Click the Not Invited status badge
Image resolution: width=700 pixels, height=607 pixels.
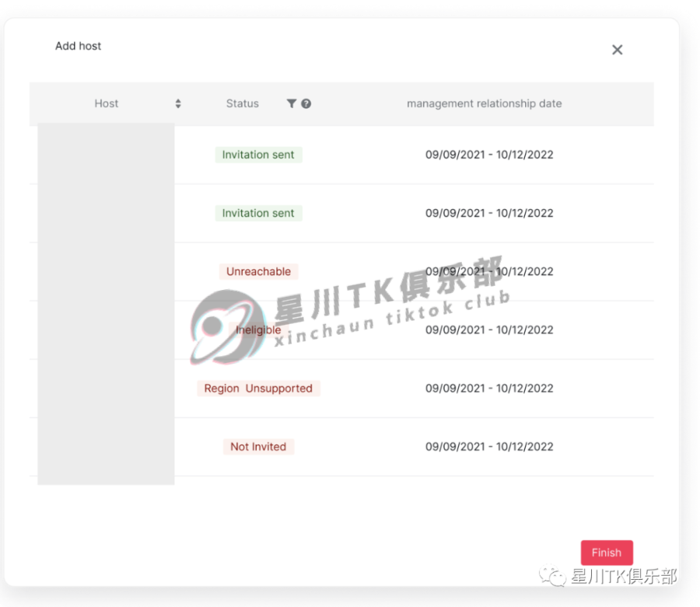coord(258,447)
